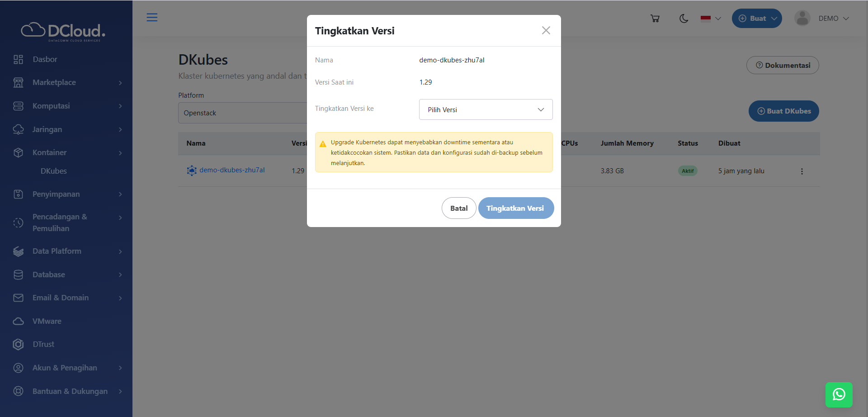This screenshot has height=417, width=868.
Task: Open the Dasbor dashboard icon
Action: click(x=18, y=59)
